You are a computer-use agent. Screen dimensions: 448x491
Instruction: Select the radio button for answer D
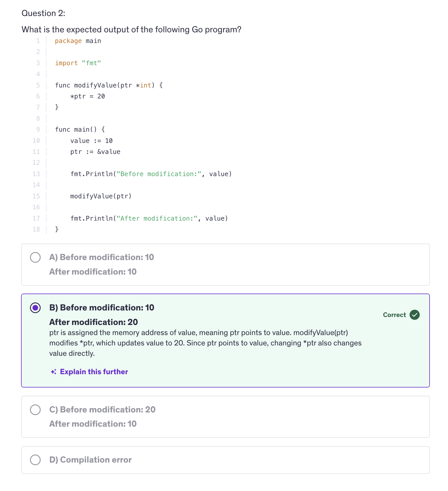click(35, 460)
